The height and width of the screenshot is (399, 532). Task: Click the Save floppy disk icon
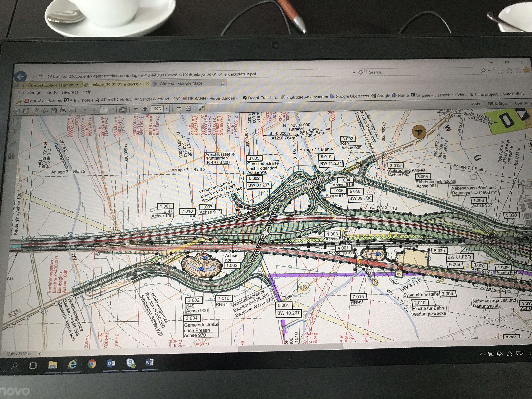(54, 110)
